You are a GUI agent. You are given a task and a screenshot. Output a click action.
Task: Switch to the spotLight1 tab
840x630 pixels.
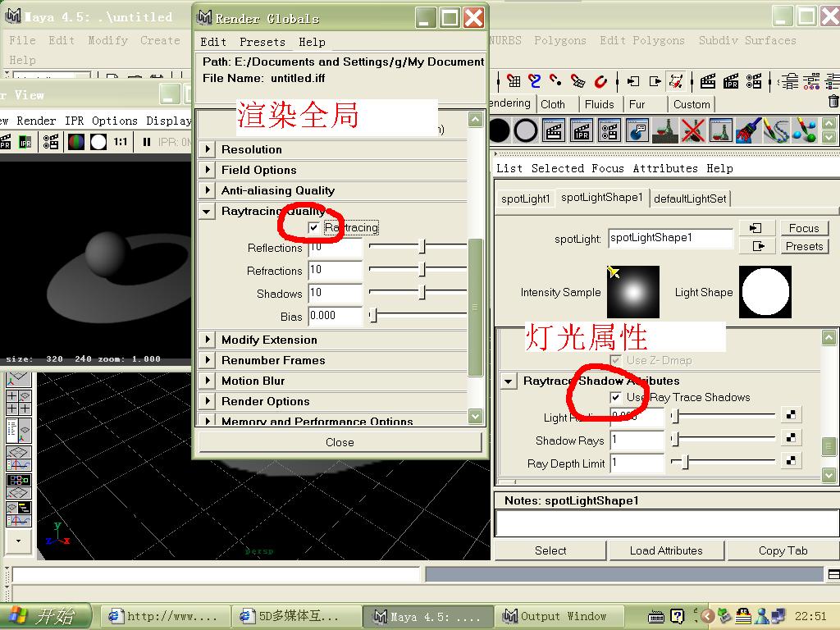(x=526, y=199)
